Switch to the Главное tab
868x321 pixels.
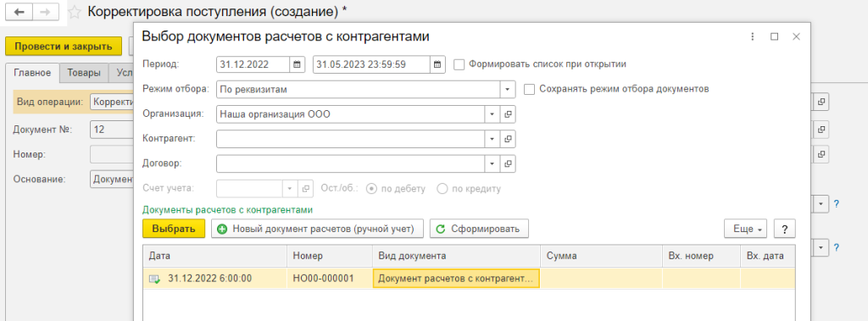33,73
